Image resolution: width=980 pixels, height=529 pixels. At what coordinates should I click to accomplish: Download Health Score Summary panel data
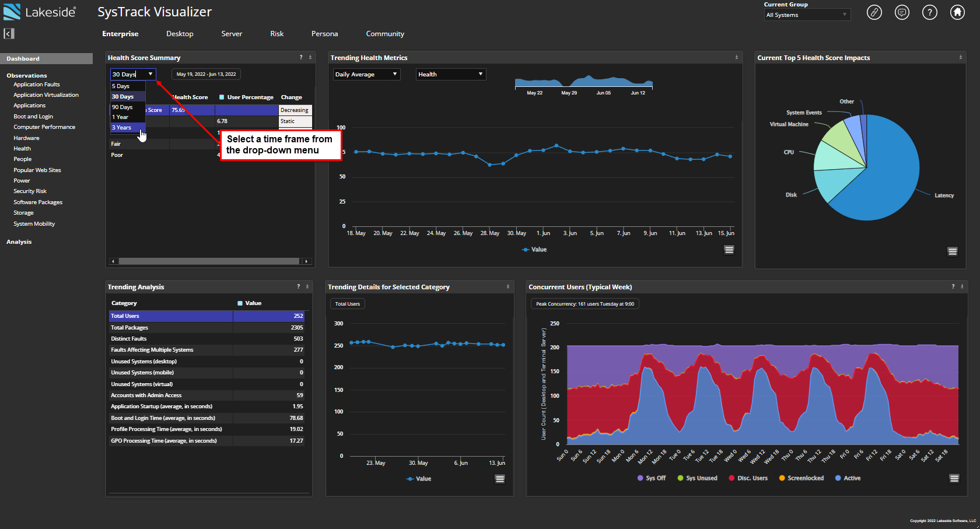pos(310,57)
